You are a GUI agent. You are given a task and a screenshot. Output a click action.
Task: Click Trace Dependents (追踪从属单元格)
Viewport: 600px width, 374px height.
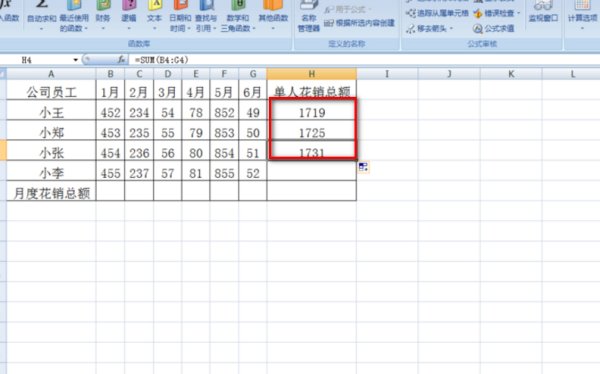[x=437, y=13]
